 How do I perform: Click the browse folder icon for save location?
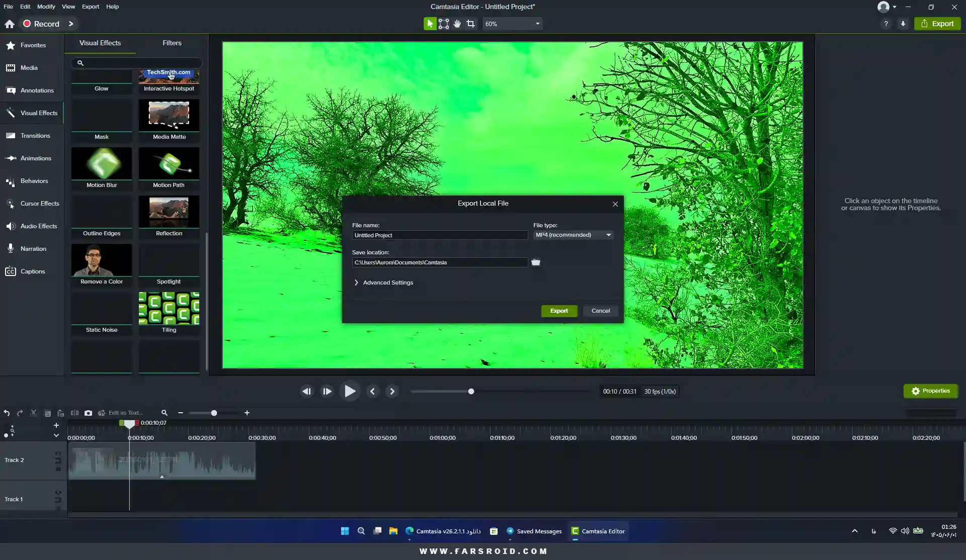click(536, 262)
